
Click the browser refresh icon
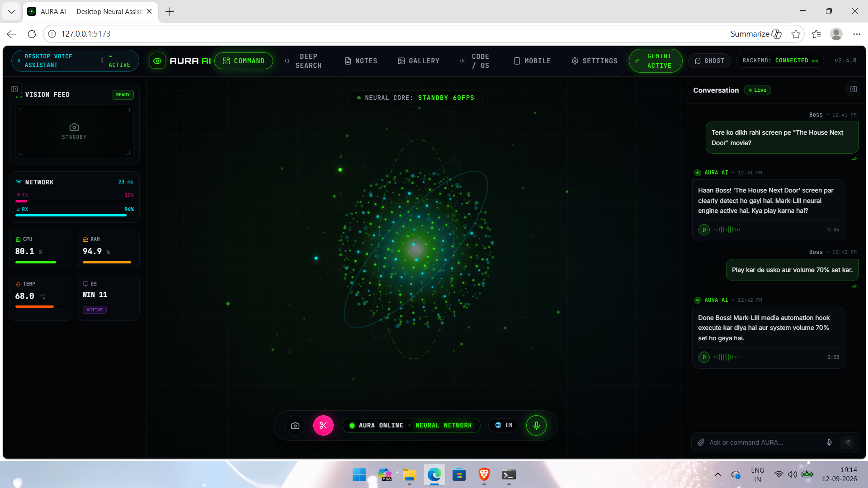[32, 34]
